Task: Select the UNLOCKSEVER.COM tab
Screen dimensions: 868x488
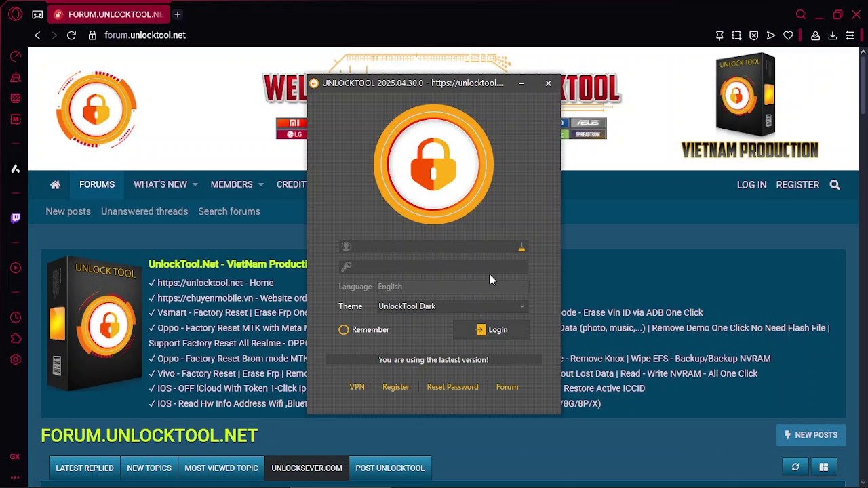Action: tap(307, 468)
